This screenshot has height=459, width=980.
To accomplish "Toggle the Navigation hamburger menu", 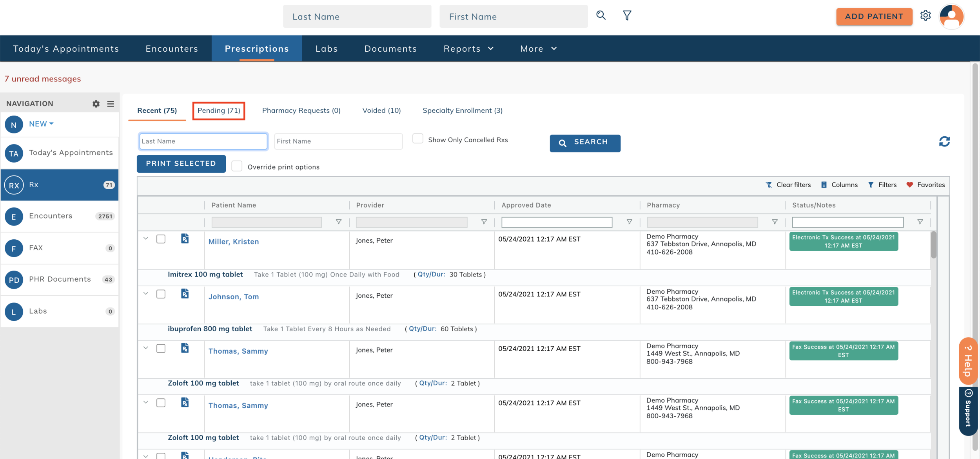I will [x=111, y=104].
